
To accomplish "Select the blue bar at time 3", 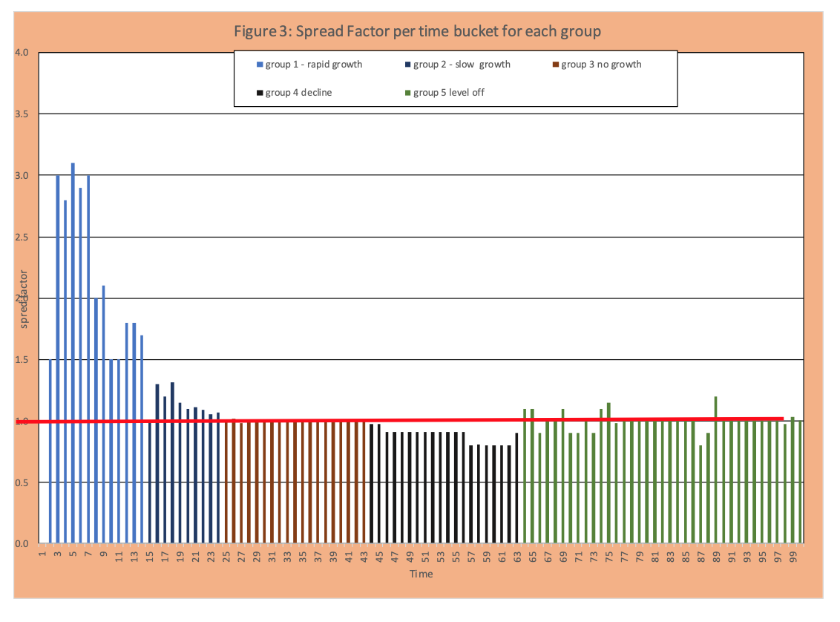I will click(58, 359).
